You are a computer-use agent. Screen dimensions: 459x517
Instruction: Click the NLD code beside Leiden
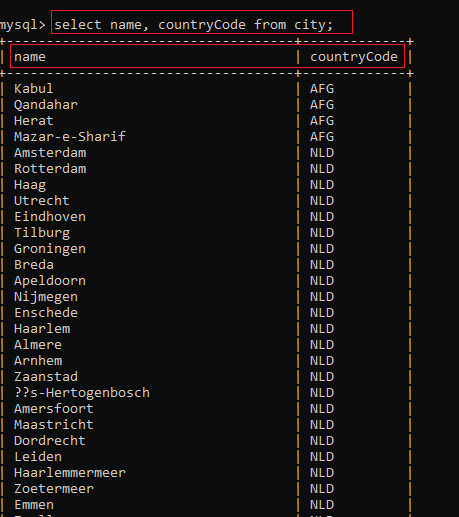tap(322, 457)
